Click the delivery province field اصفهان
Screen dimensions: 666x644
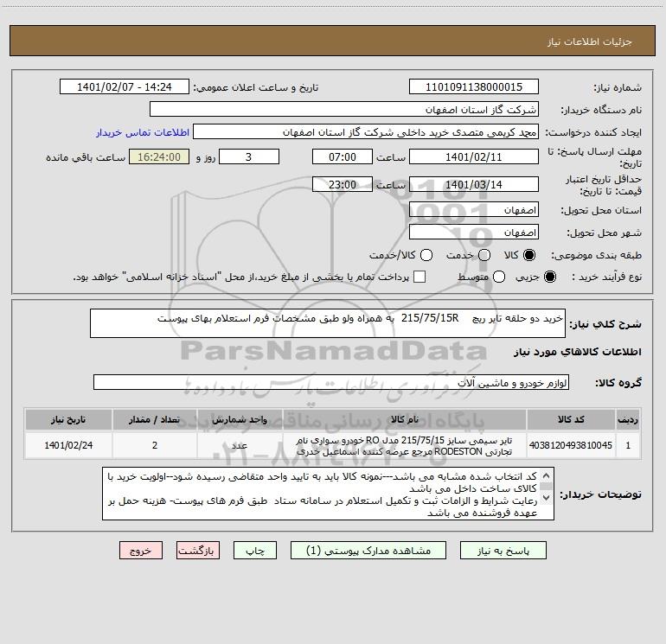474,210
